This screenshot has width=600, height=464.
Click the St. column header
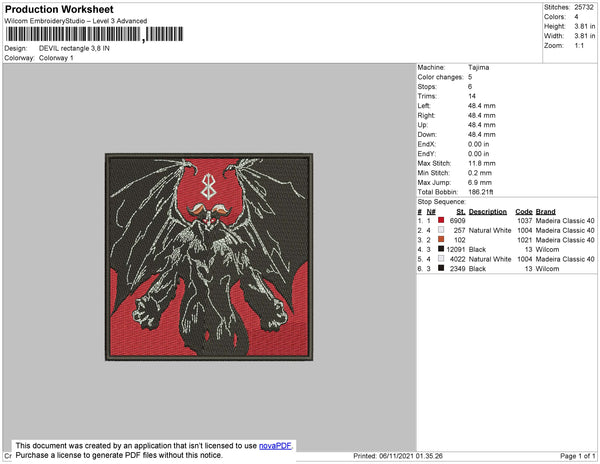pyautogui.click(x=461, y=212)
